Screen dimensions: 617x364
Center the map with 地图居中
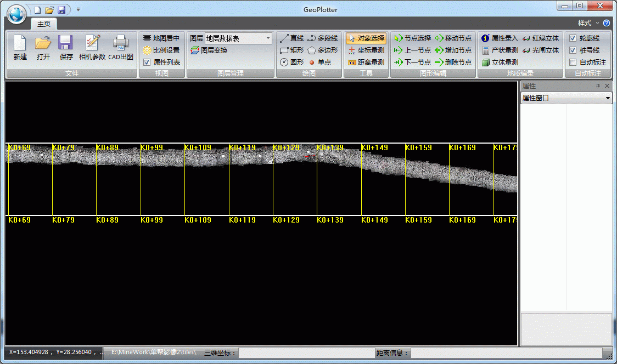pyautogui.click(x=161, y=38)
